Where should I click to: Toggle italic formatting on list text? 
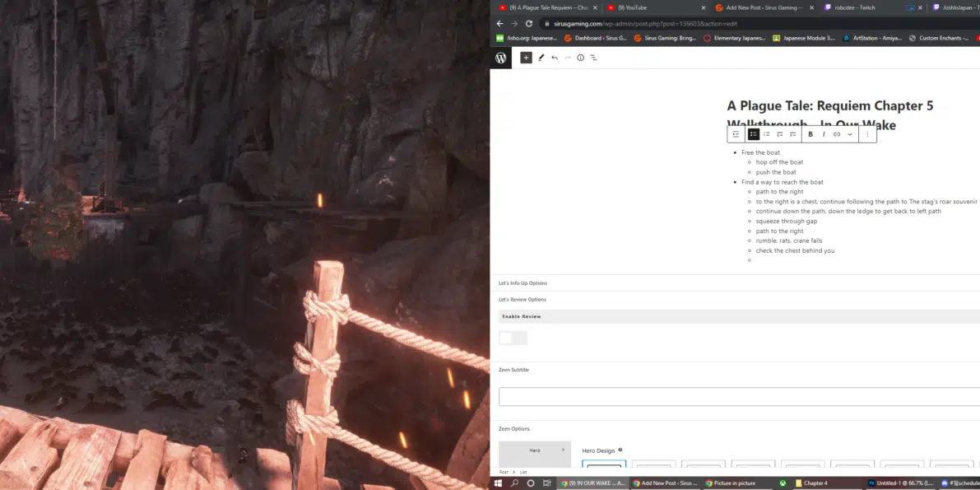824,134
